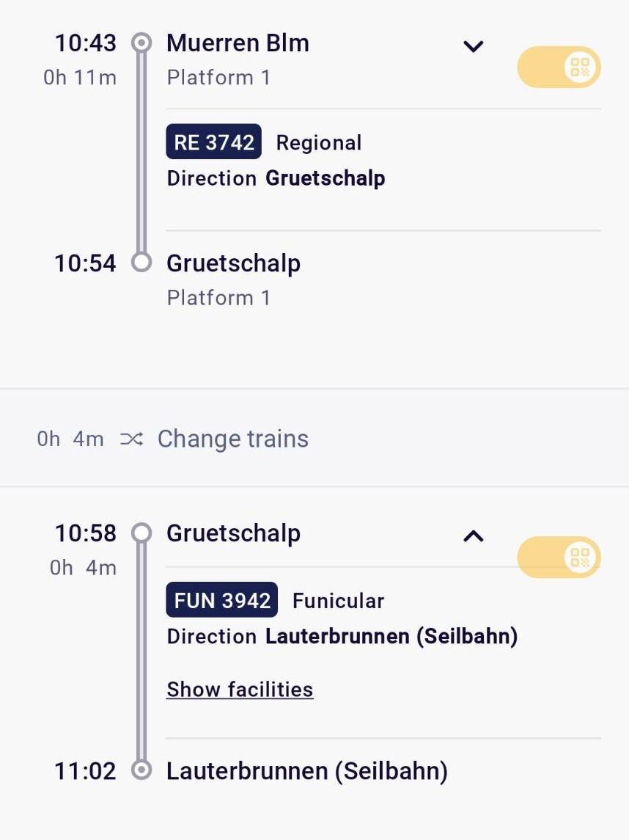Toggle the QR switch for the Muerren Blm leg
This screenshot has height=840, width=629.
click(x=559, y=67)
